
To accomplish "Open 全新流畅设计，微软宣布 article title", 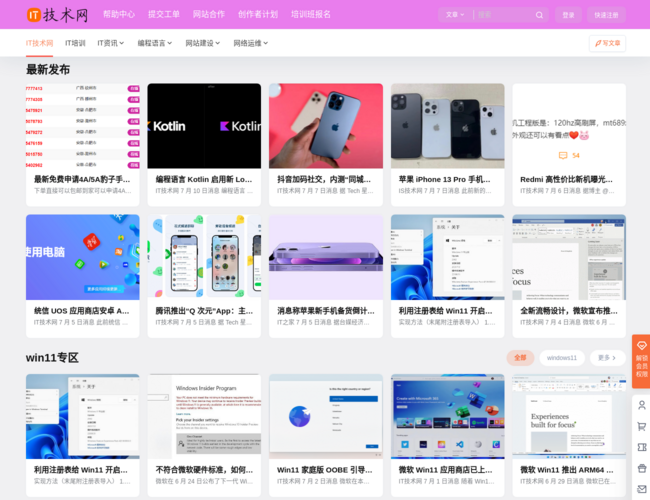I will click(569, 311).
